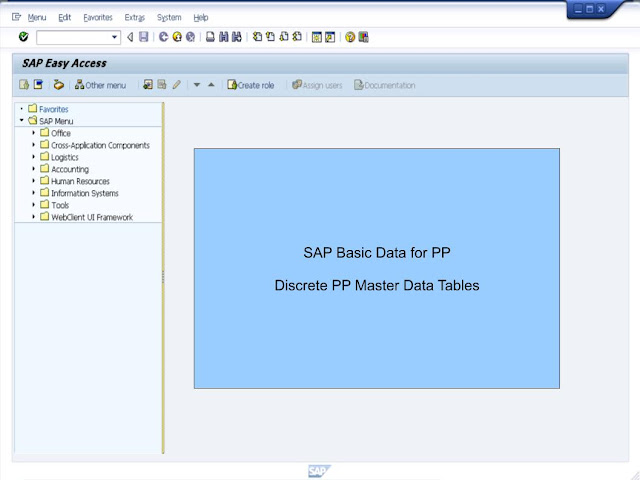Select the Office tree item label
Screen dimensions: 640x480
(61, 133)
